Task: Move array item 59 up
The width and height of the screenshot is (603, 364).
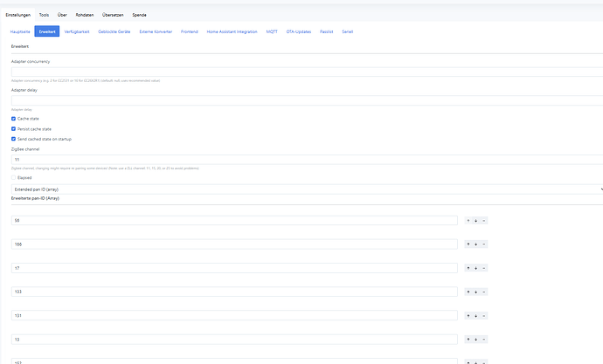Action: (x=468, y=220)
